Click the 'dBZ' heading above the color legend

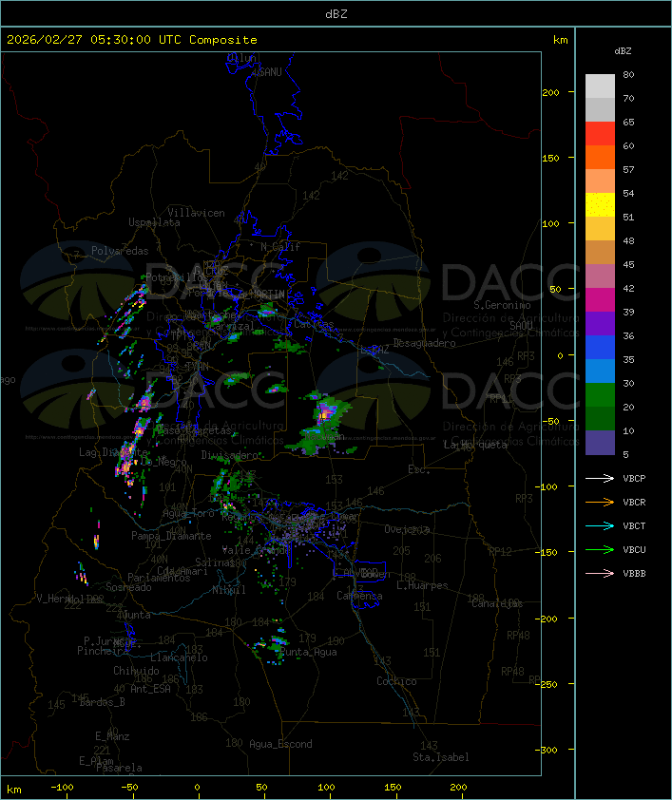(x=623, y=51)
